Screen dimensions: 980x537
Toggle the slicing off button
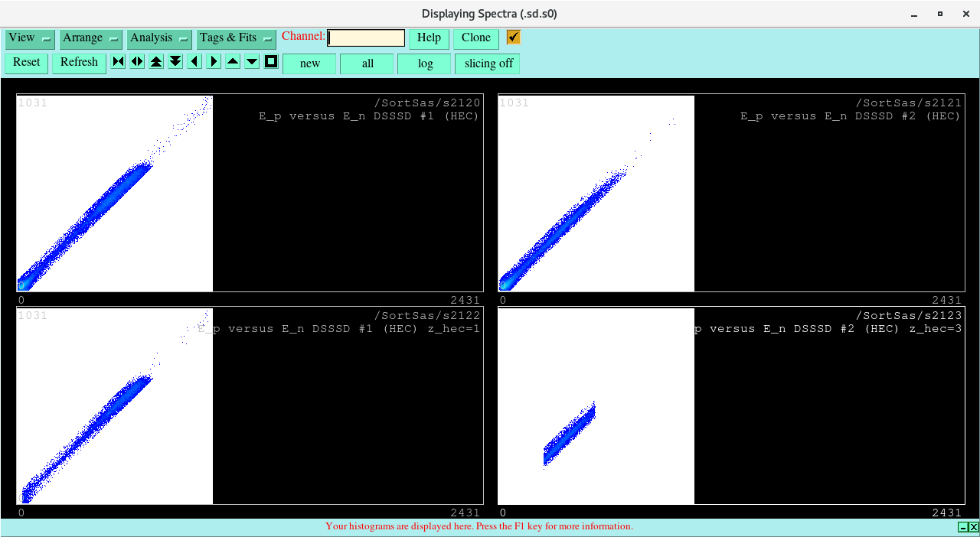coord(488,63)
